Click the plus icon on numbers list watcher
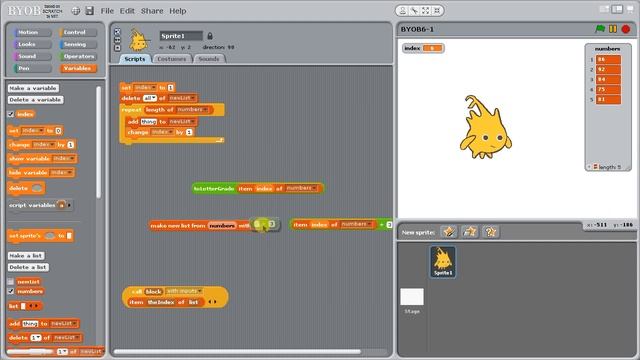The height and width of the screenshot is (360, 640). 589,167
